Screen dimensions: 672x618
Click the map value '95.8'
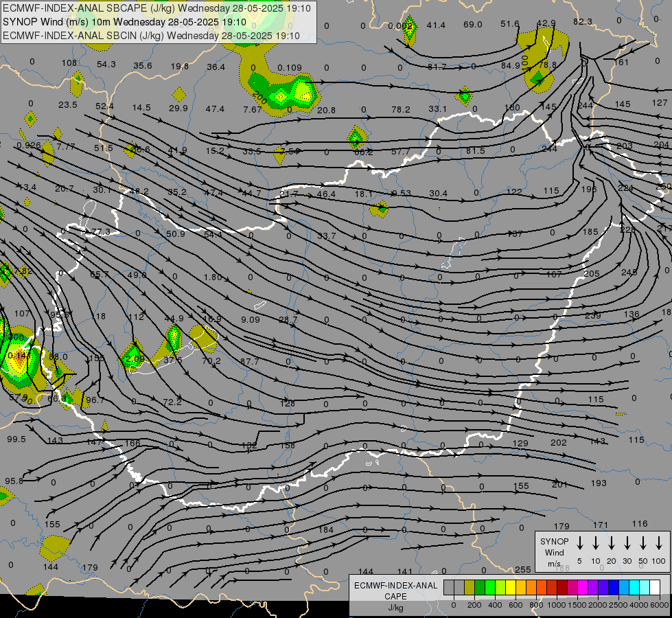14,481
